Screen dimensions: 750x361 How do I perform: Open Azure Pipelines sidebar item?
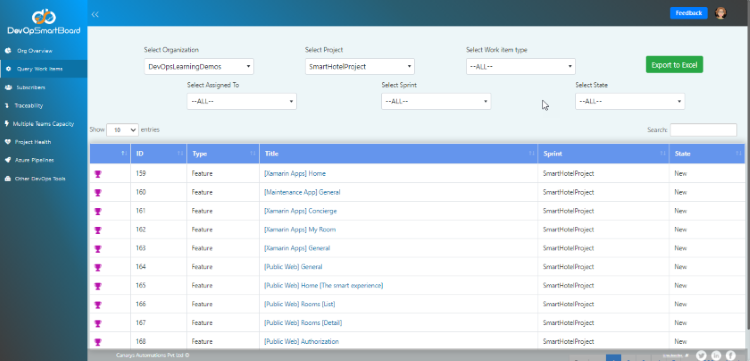point(34,160)
